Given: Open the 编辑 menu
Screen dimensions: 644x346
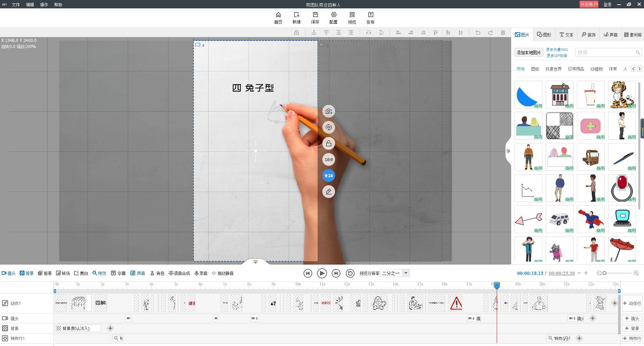Looking at the screenshot, I should tap(30, 4).
